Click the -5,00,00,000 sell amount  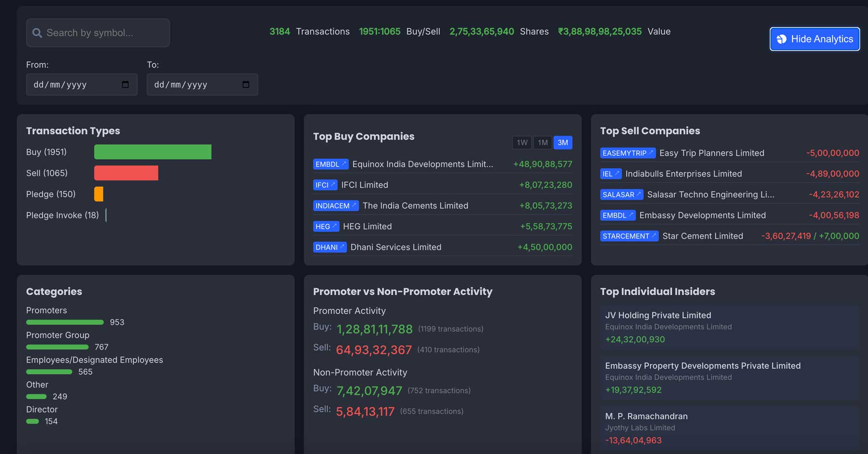(833, 153)
